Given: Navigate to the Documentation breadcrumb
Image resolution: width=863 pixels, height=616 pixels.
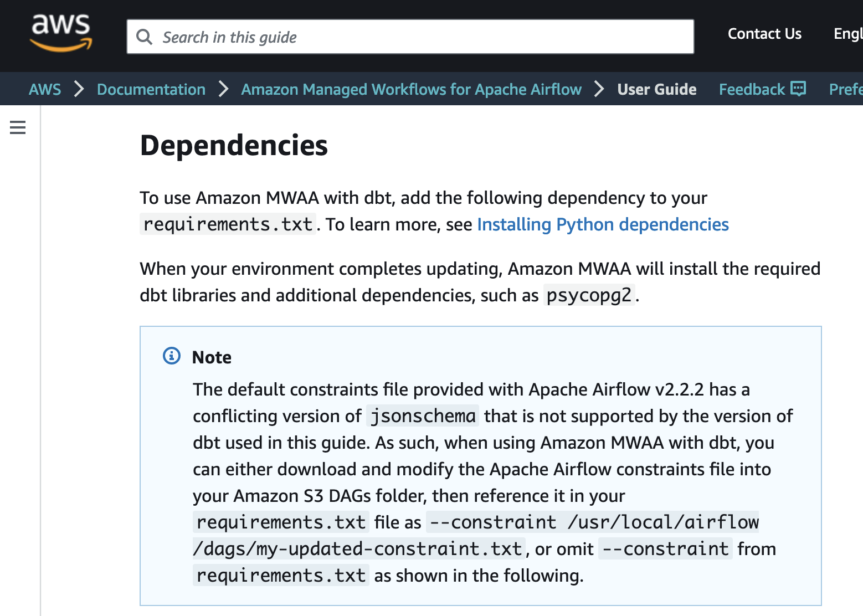Looking at the screenshot, I should [x=151, y=89].
